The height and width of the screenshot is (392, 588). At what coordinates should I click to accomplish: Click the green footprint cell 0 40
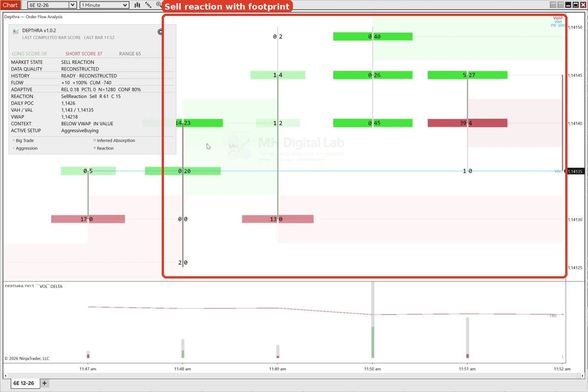[373, 36]
